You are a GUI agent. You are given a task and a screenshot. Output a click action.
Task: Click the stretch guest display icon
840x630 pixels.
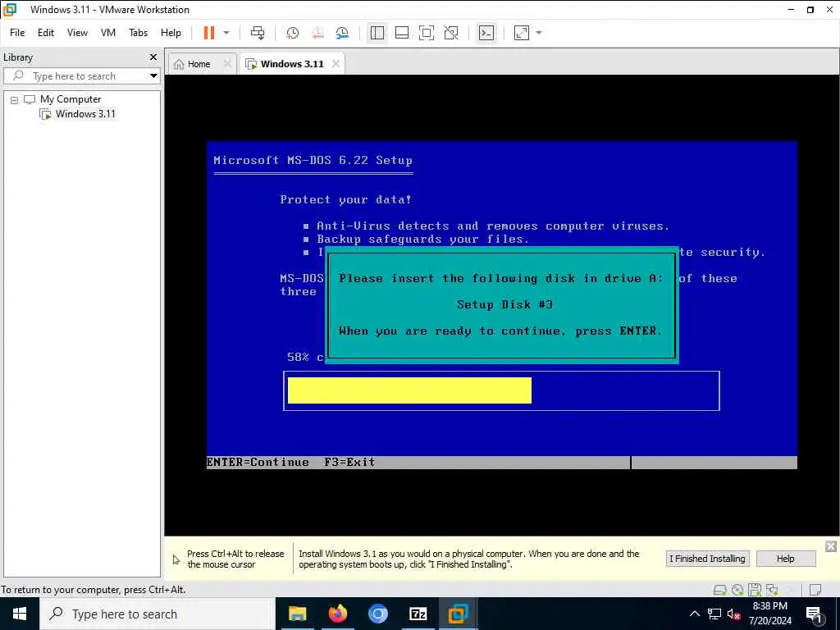521,33
